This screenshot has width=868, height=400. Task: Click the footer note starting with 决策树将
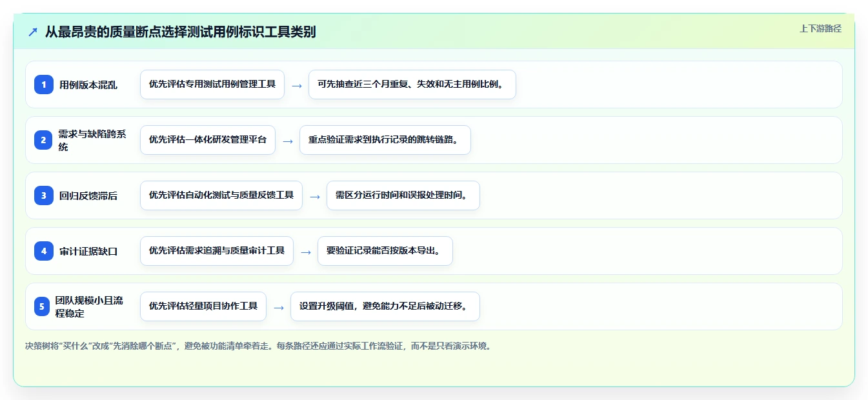[x=259, y=346]
